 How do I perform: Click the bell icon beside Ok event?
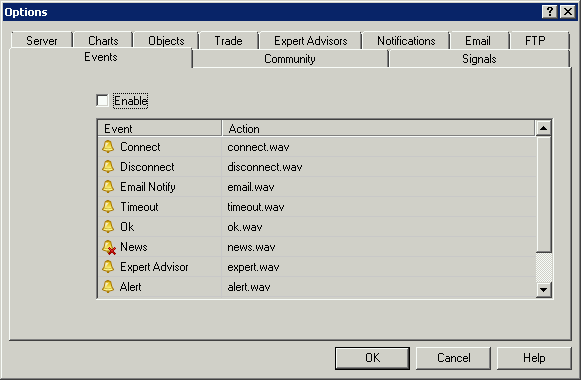pos(108,227)
